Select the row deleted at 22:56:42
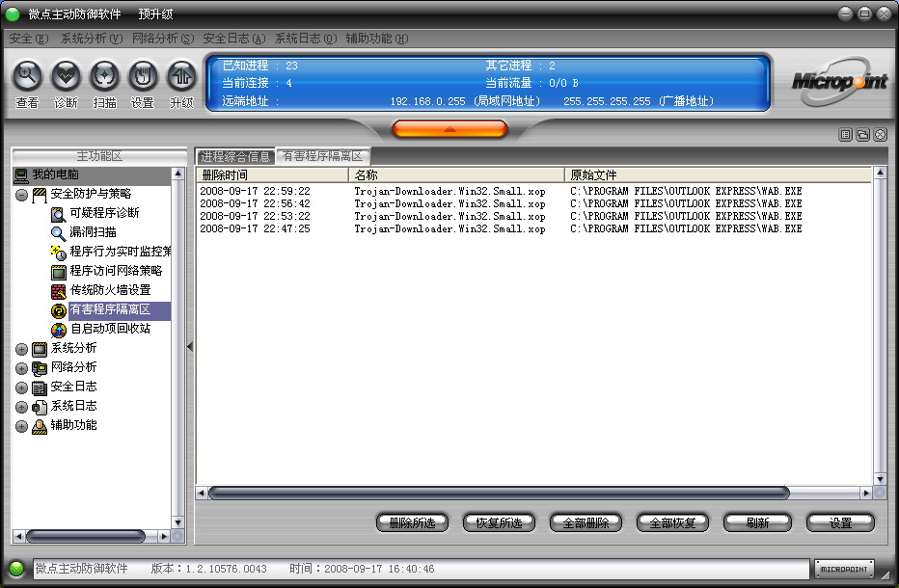Image resolution: width=899 pixels, height=588 pixels. tap(534, 203)
